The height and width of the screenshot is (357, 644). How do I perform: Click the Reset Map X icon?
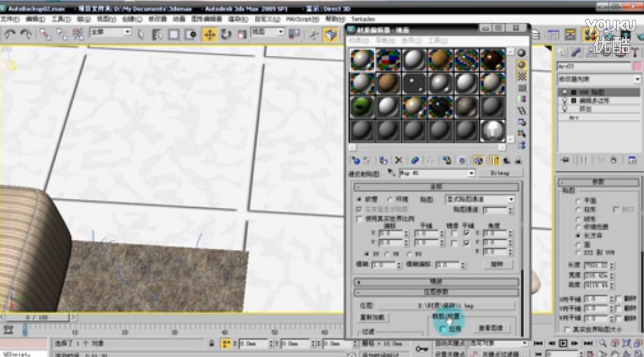click(399, 161)
